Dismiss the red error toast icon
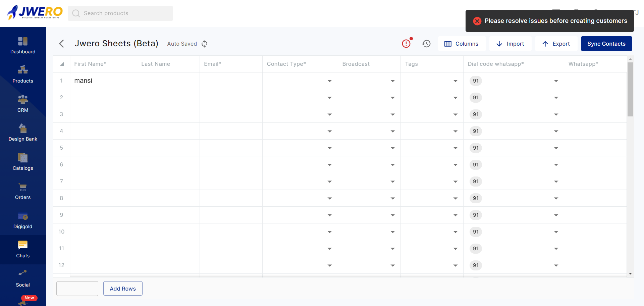Image resolution: width=644 pixels, height=306 pixels. tap(477, 21)
